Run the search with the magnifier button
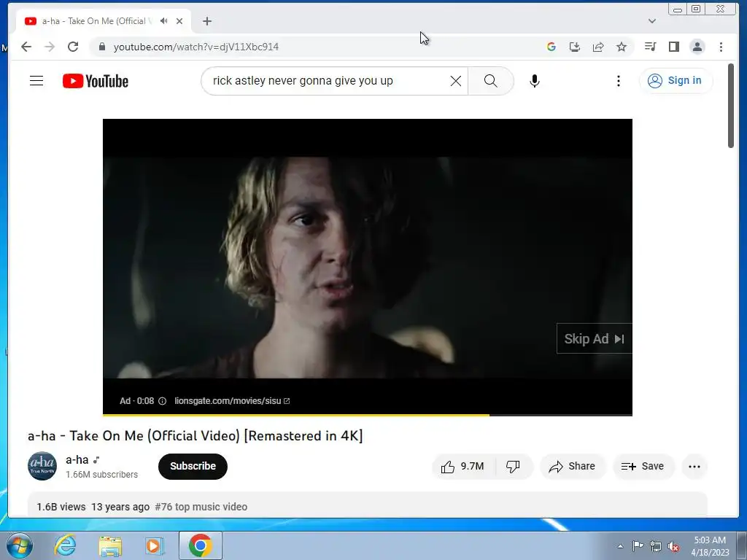The width and height of the screenshot is (747, 560). (x=491, y=81)
